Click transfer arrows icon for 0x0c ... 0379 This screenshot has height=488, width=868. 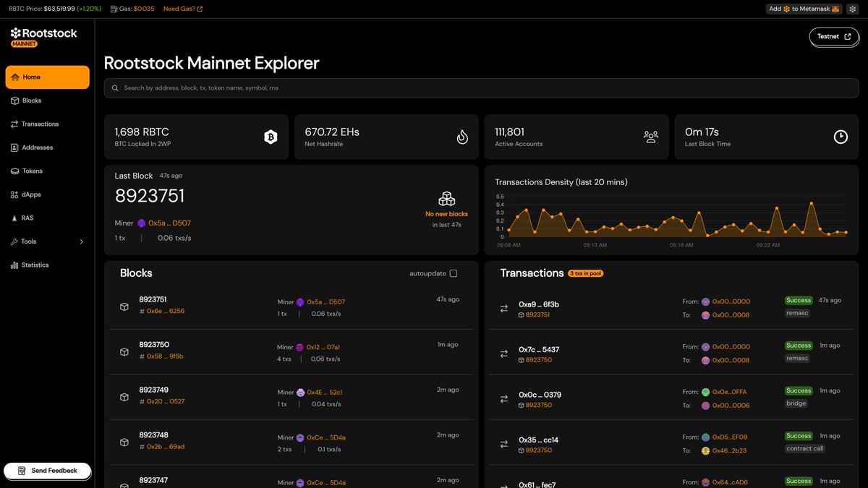(x=504, y=399)
